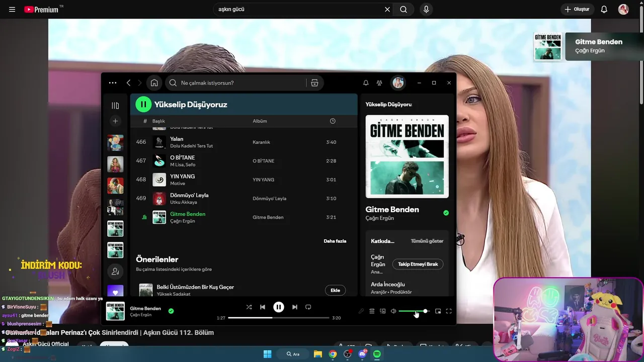This screenshot has width=644, height=362.
Task: Focus the "Ne çalmak istiyorsun?" search box
Action: (x=236, y=83)
